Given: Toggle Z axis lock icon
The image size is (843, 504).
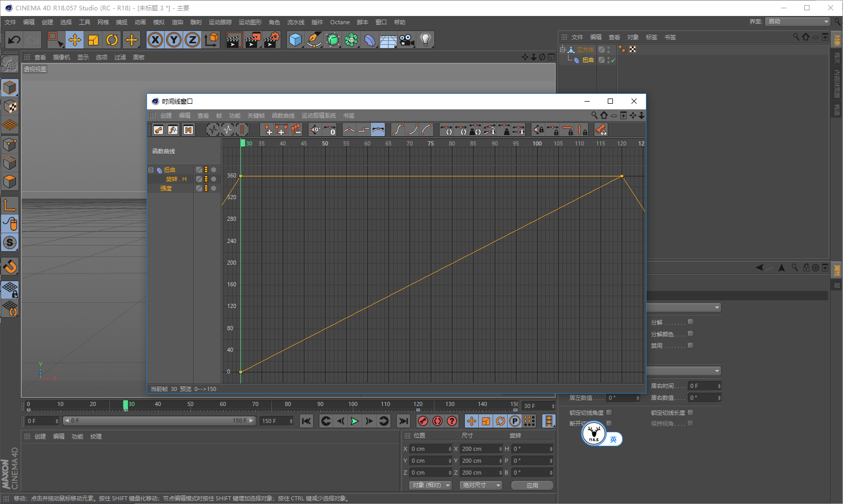Looking at the screenshot, I should pyautogui.click(x=192, y=40).
